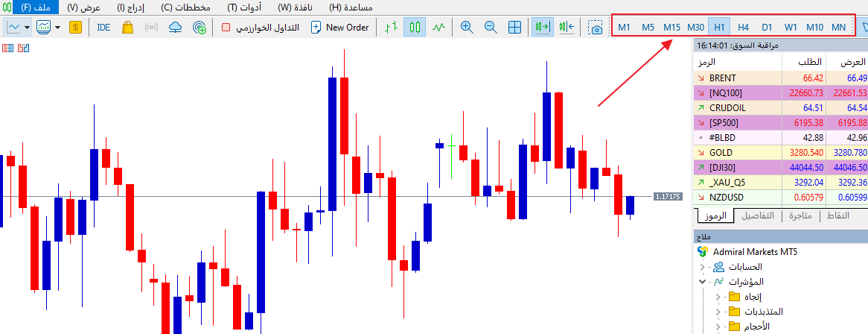This screenshot has width=868, height=334.
Task: Select NZDUSD row in Market Watch
Action: click(781, 197)
